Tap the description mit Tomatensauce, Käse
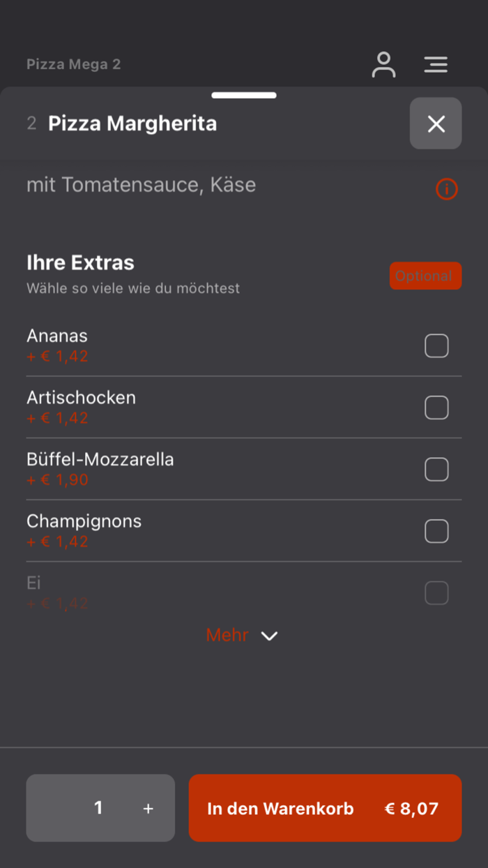488x868 pixels. coord(141,185)
